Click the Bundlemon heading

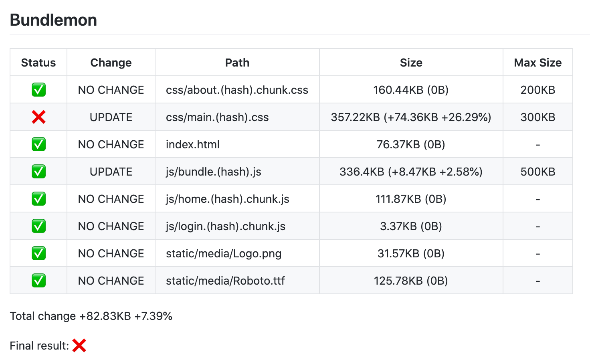coord(53,20)
